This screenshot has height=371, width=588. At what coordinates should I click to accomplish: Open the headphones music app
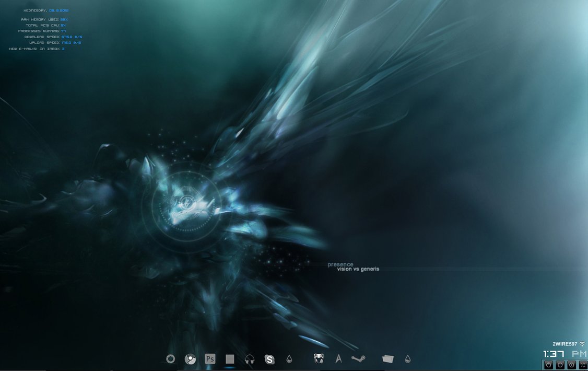coord(250,359)
